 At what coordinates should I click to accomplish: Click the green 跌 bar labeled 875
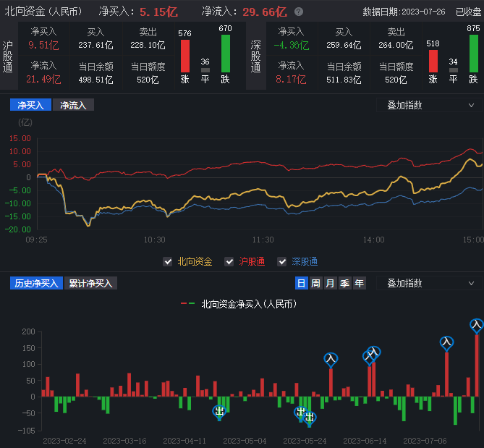point(473,54)
